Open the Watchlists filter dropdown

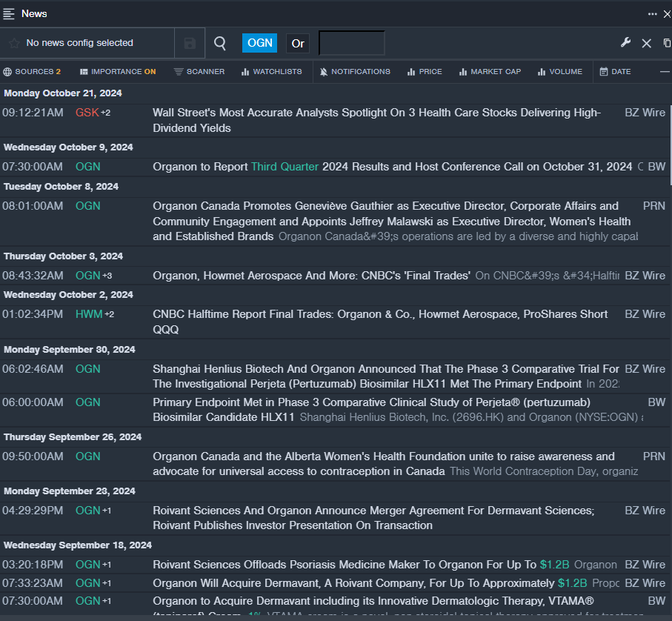tap(271, 72)
